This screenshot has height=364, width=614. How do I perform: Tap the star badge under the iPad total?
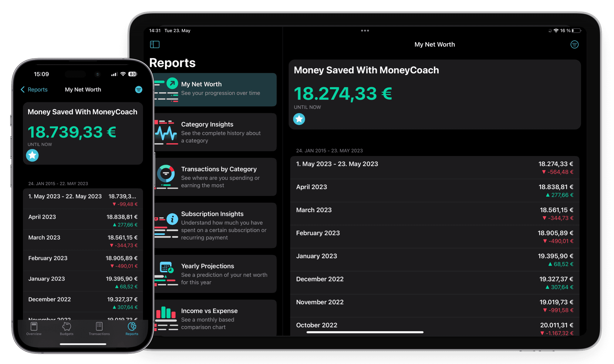point(299,119)
